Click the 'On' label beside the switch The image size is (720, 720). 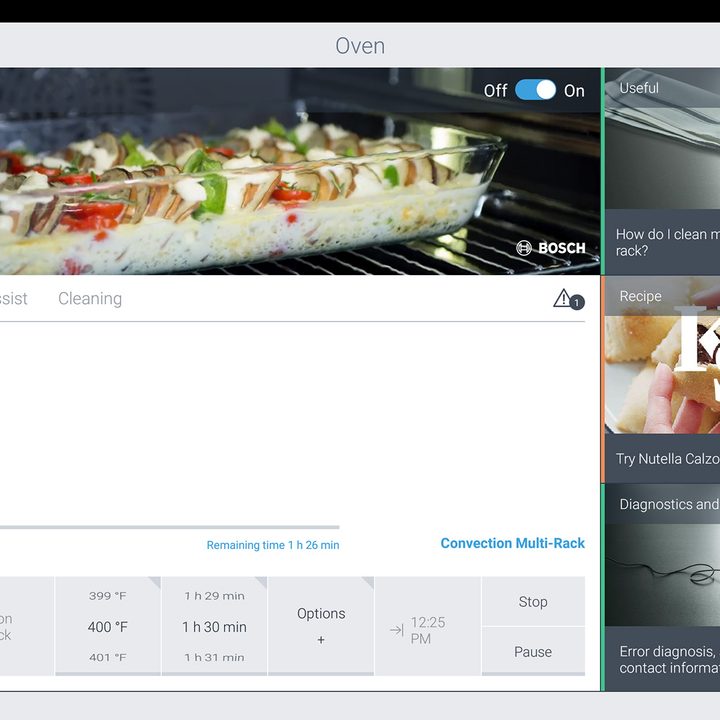(x=574, y=90)
